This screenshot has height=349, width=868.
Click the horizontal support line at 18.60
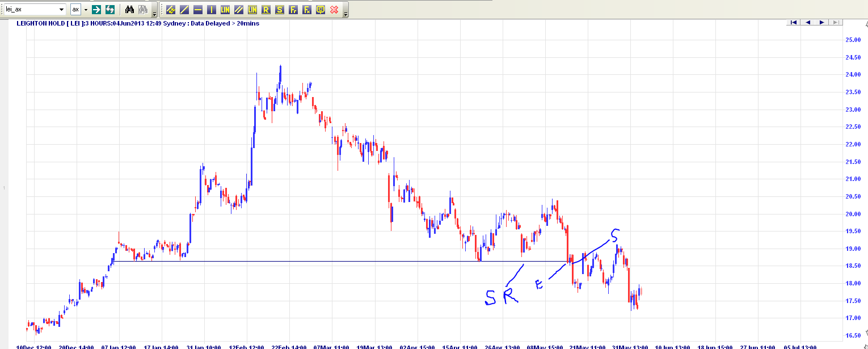(x=340, y=261)
